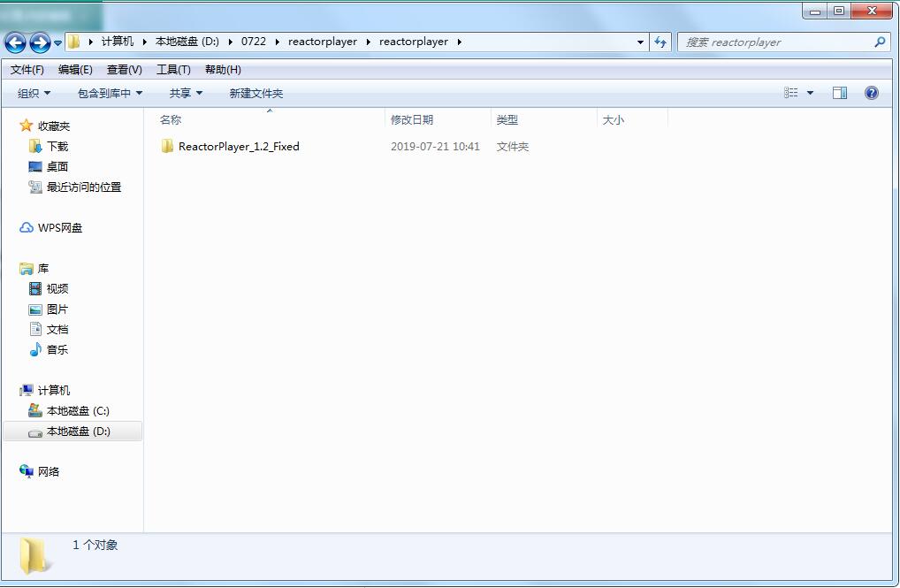Open WPS网盘 cloud icon in sidebar
This screenshot has height=588, width=900.
[x=27, y=228]
